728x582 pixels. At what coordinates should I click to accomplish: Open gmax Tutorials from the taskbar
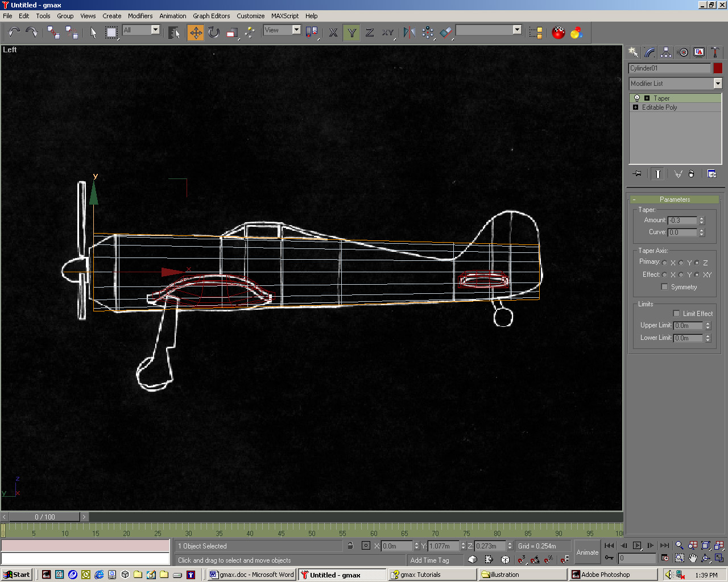point(420,575)
